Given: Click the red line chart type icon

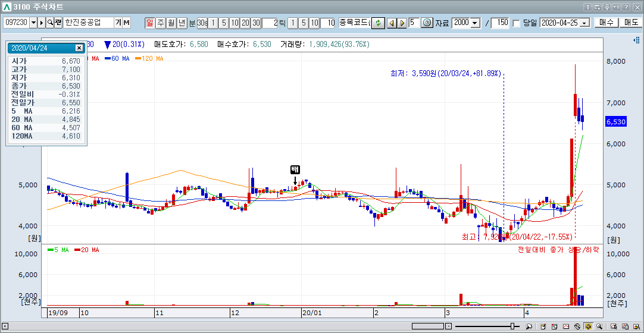Looking at the screenshot, I should 566,327.
